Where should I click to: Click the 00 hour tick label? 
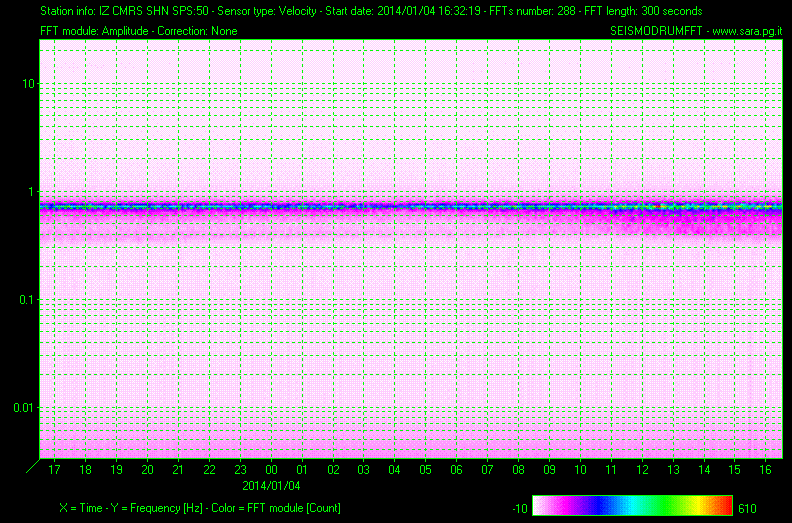point(271,470)
